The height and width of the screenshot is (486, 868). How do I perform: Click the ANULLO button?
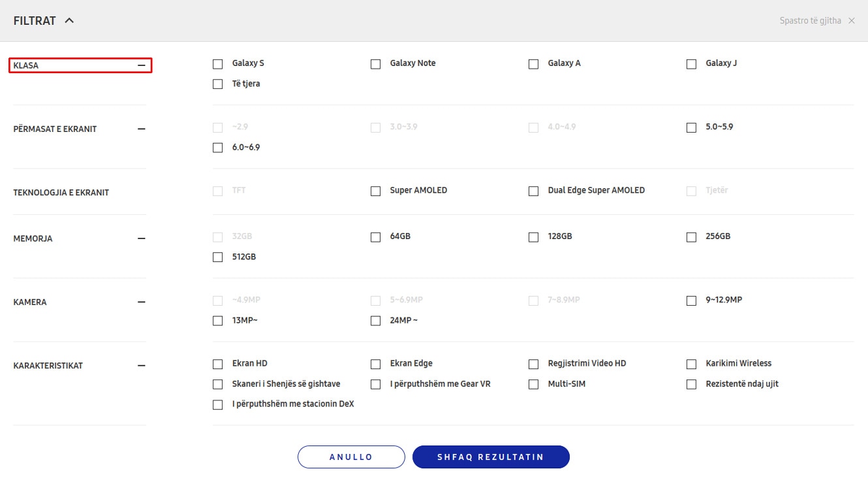351,457
